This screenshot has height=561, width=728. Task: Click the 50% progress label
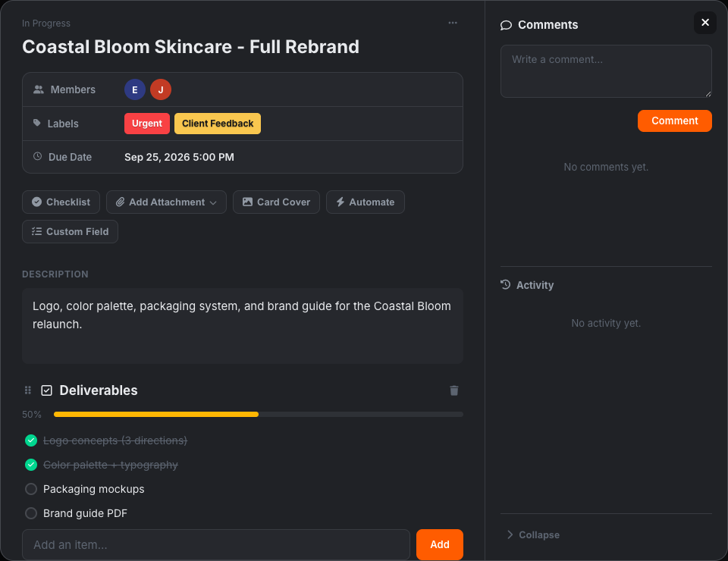tap(32, 415)
